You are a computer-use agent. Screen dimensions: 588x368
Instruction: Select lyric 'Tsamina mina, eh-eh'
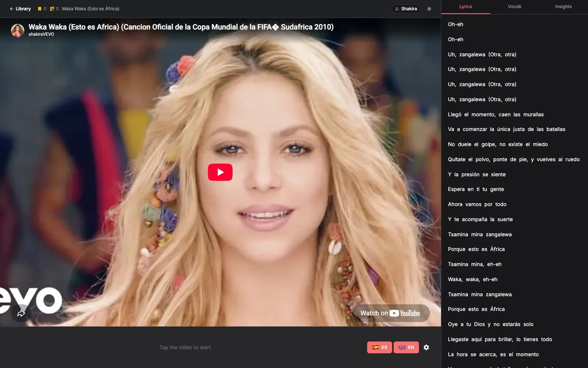(x=475, y=264)
